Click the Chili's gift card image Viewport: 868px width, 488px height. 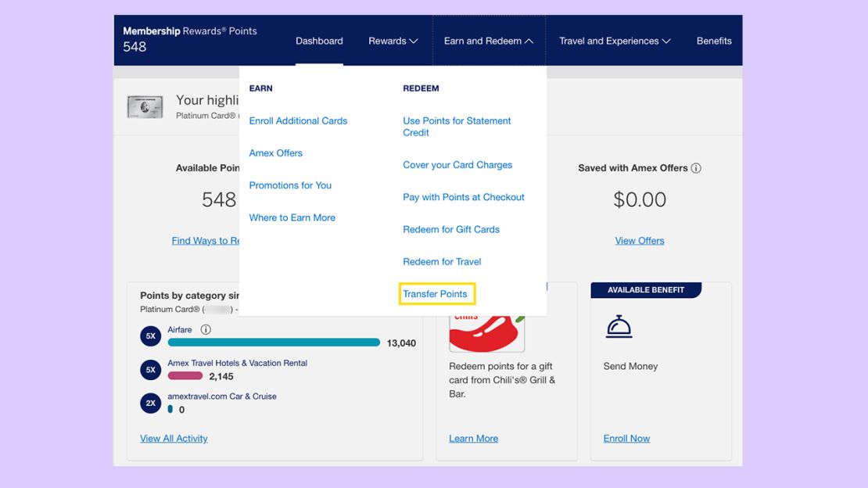click(x=486, y=332)
